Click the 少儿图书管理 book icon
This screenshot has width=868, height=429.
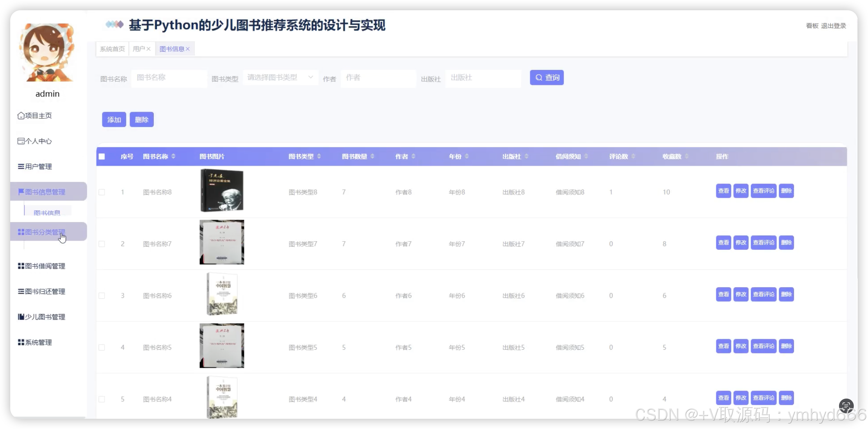click(21, 317)
